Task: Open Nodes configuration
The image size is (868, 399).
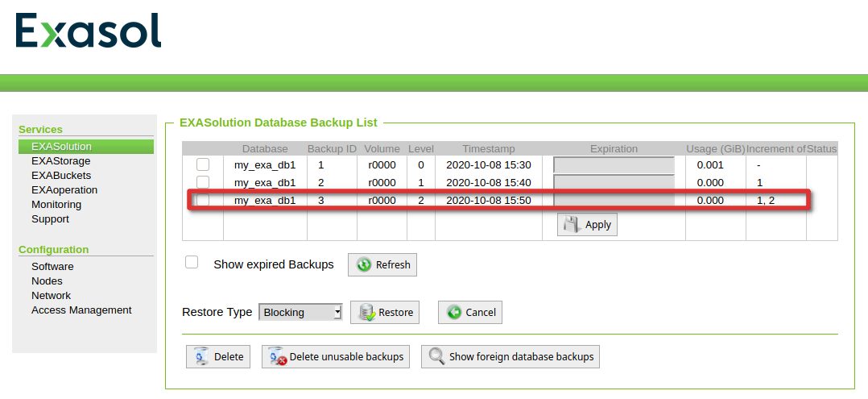Action: pyautogui.click(x=47, y=281)
